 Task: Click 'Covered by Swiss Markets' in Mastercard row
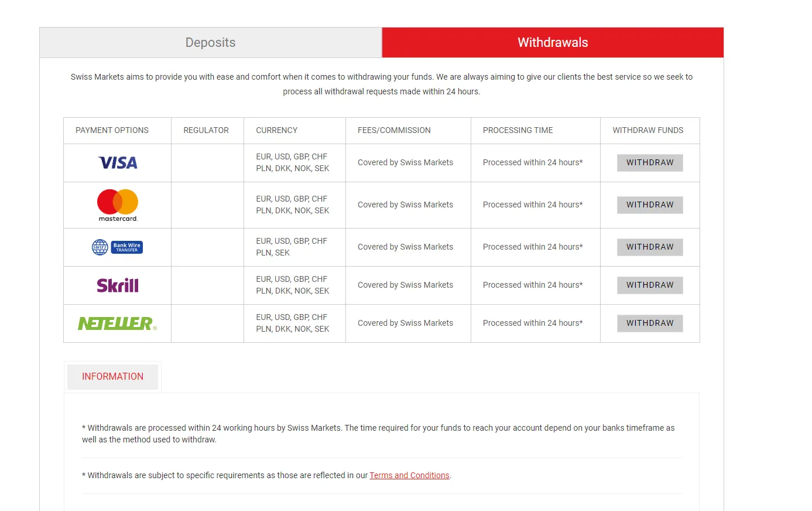(x=405, y=205)
